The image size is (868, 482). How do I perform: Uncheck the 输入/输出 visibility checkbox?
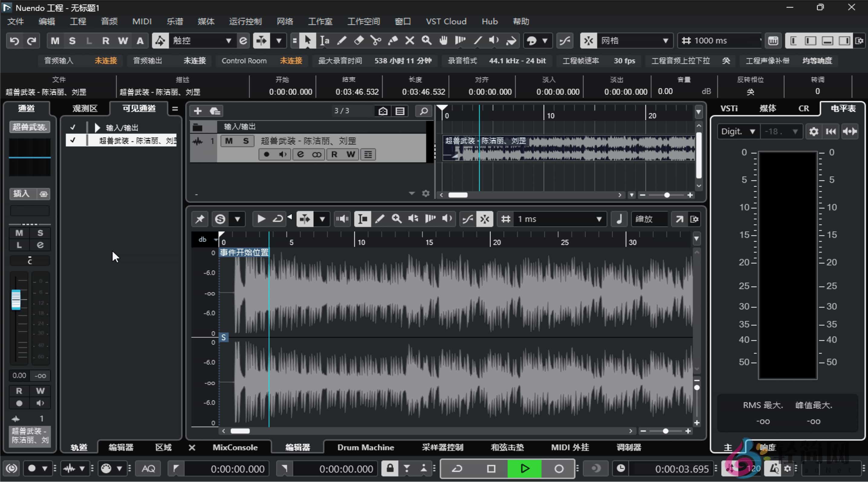coord(73,127)
